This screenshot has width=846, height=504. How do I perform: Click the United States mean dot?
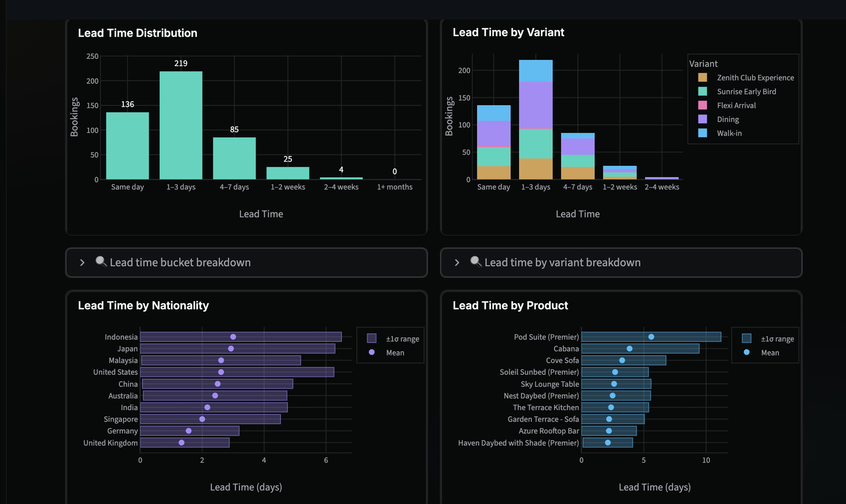coord(221,372)
